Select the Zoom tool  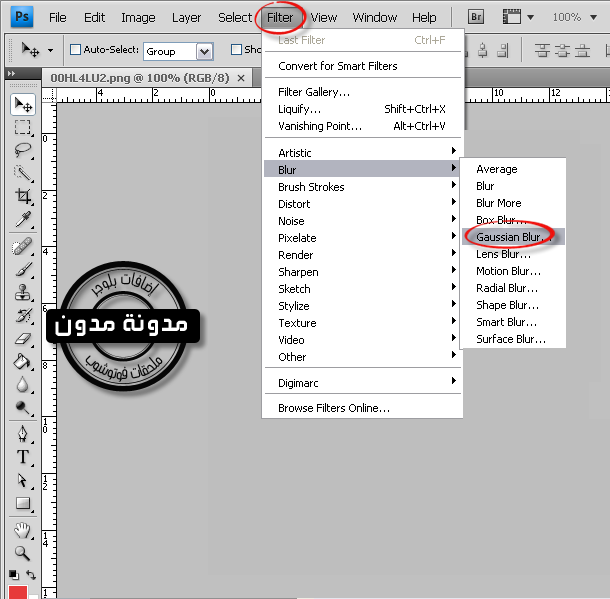click(23, 553)
